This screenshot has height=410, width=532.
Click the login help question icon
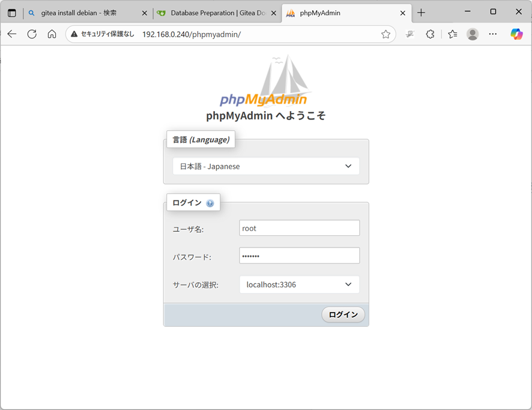pyautogui.click(x=210, y=203)
